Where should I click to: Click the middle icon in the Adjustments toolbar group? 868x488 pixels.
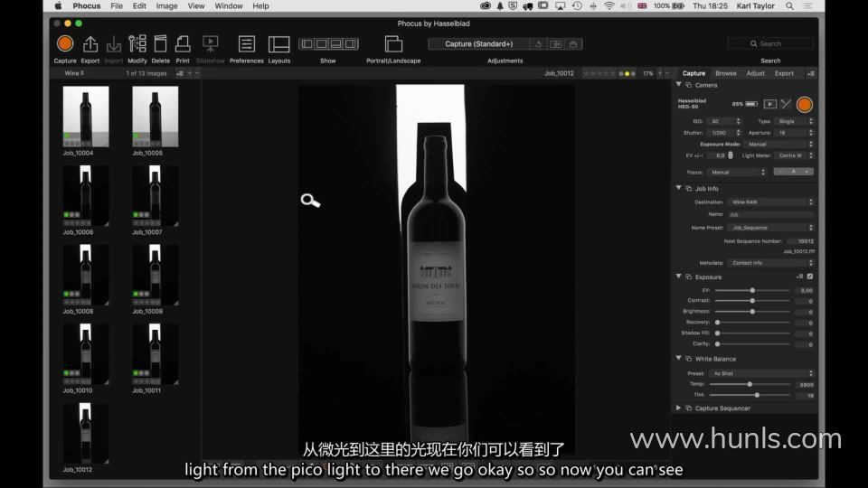tap(556, 43)
